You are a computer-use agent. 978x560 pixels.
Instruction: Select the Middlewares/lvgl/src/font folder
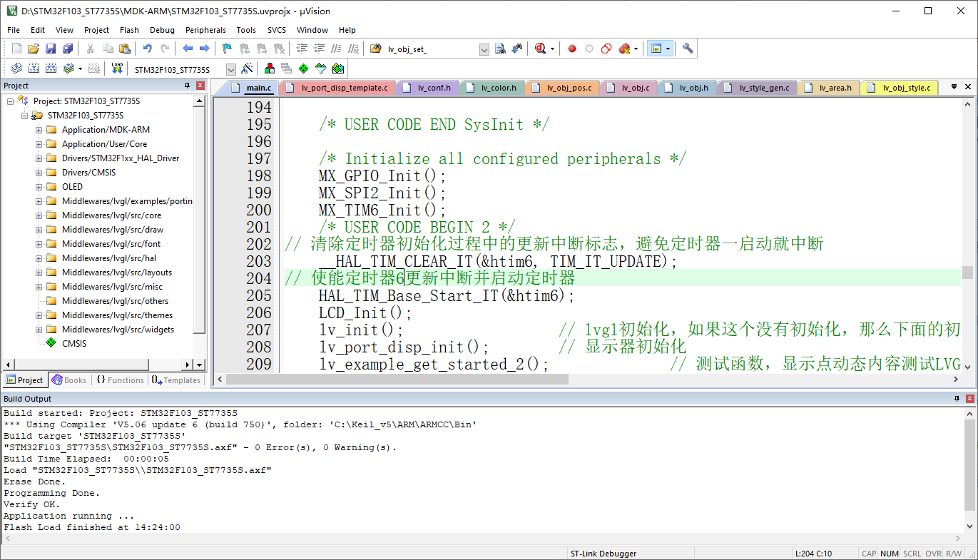click(111, 244)
